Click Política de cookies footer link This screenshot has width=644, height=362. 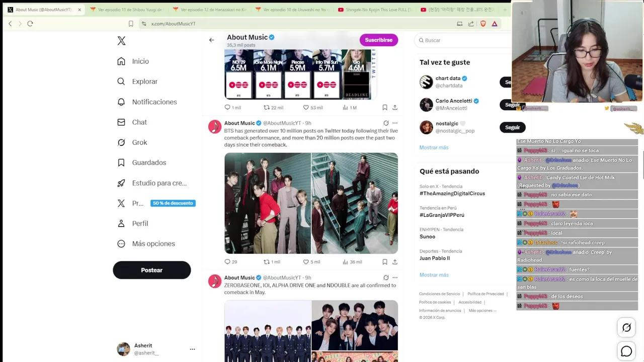[435, 302]
